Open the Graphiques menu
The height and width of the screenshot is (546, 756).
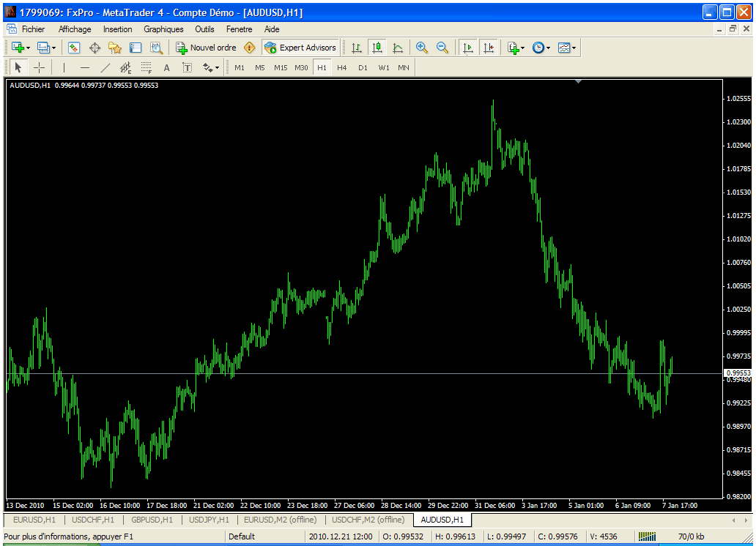tap(163, 29)
